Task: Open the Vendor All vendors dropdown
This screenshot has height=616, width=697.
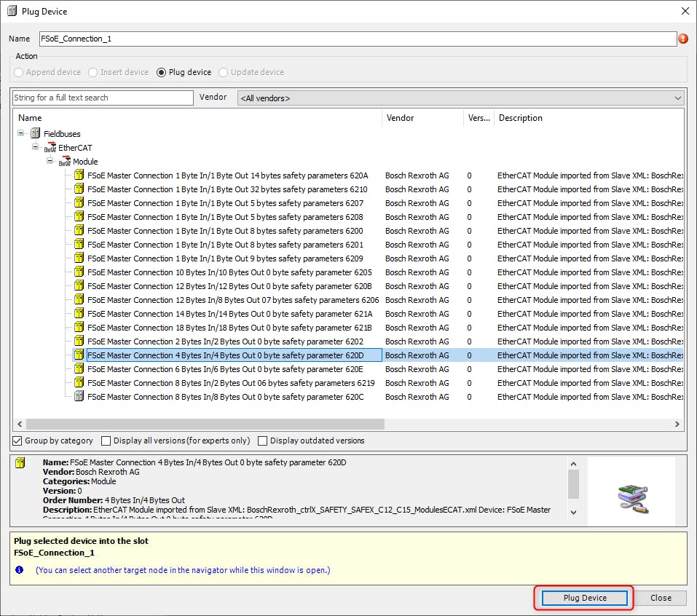Action: 461,98
